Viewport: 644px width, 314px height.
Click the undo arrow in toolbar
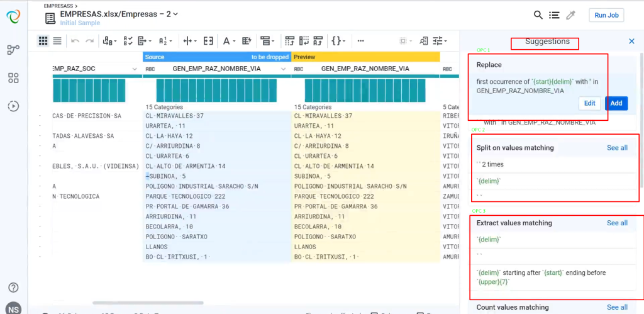(x=75, y=41)
